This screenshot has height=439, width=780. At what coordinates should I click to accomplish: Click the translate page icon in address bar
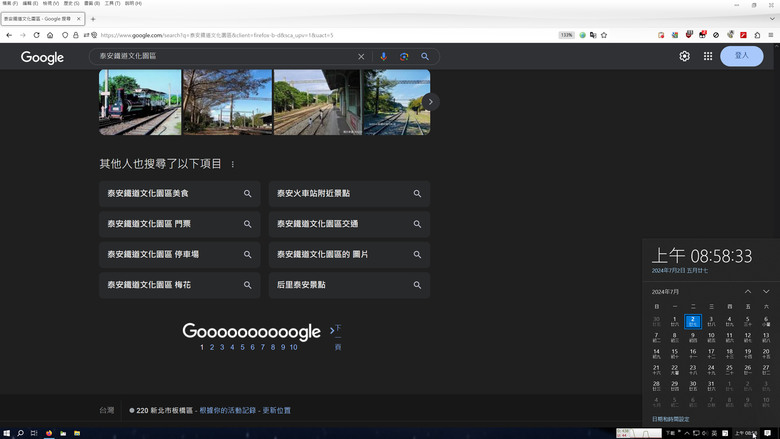[x=593, y=35]
